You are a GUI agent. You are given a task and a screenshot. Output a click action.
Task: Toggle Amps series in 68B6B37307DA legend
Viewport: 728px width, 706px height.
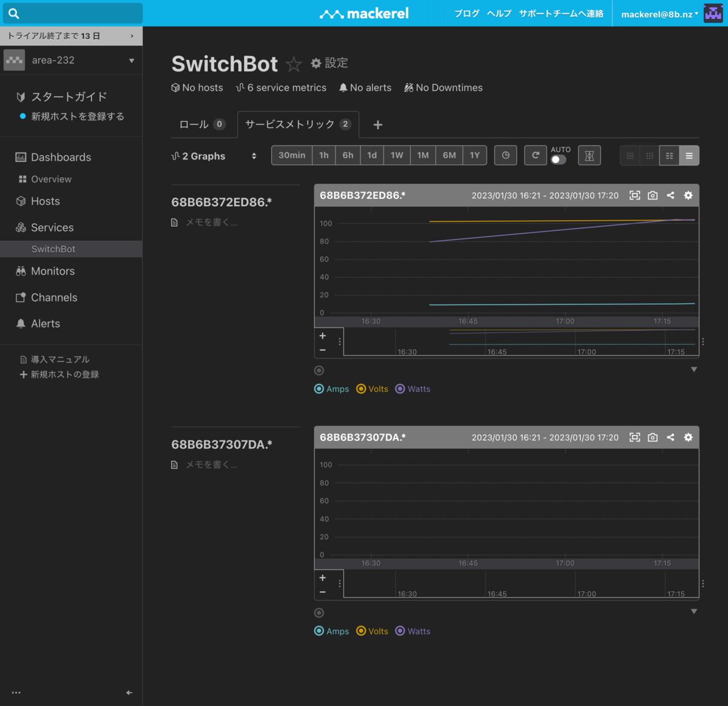(332, 631)
